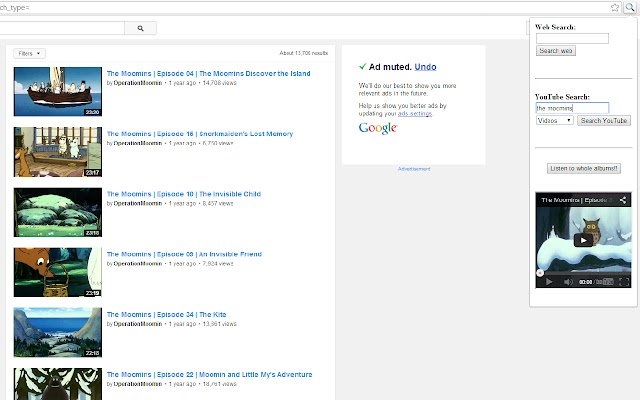The image size is (640, 400).
Task: Click the 'Web Search:' label in popup
Action: [555, 27]
